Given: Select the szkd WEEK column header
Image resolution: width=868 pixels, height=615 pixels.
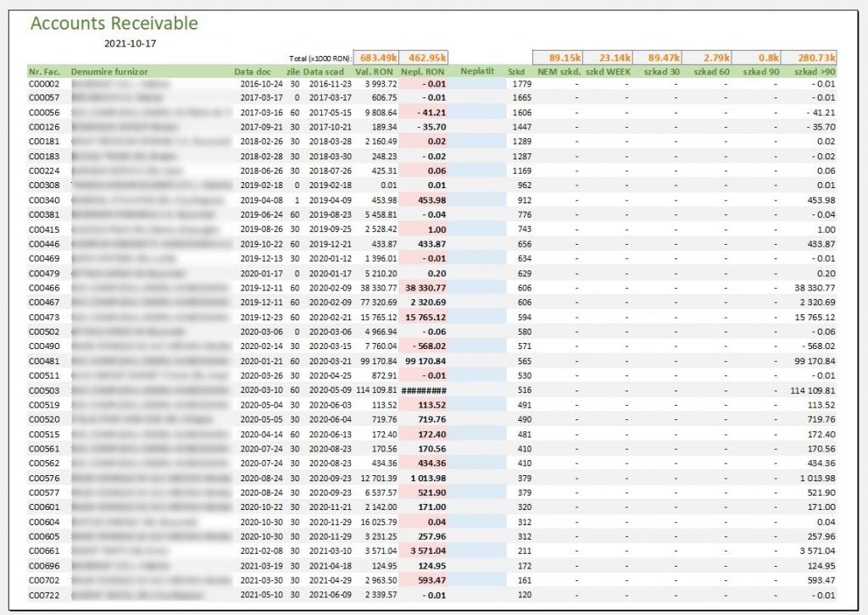Looking at the screenshot, I should tap(609, 72).
